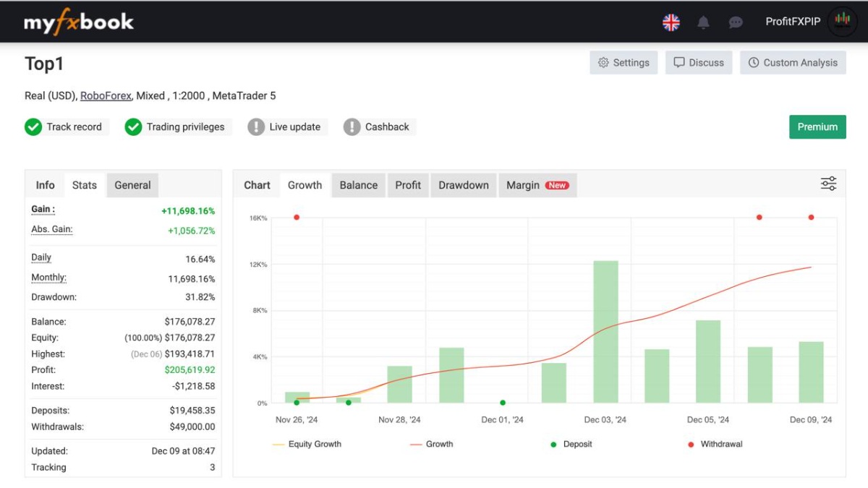Click the Trading privileges label

[x=185, y=127]
